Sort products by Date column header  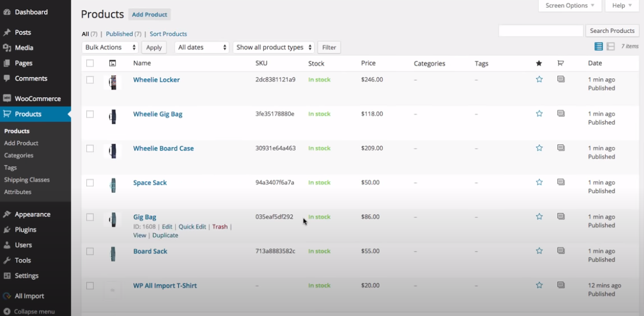[x=595, y=63]
